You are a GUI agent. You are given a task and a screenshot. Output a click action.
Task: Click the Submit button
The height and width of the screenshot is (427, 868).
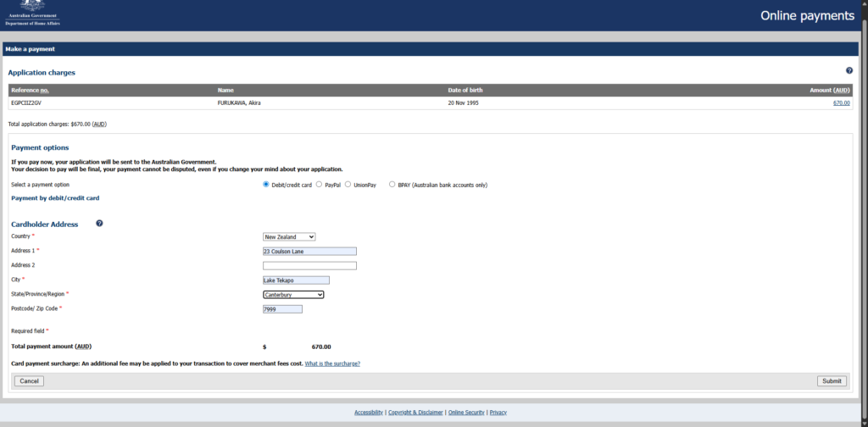pos(832,381)
